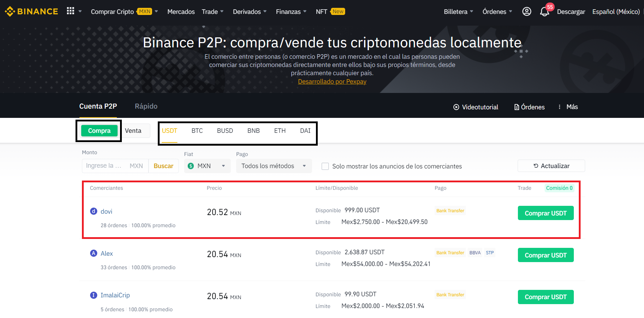The image size is (644, 318).
Task: Open the Mercados menu item
Action: click(x=181, y=12)
